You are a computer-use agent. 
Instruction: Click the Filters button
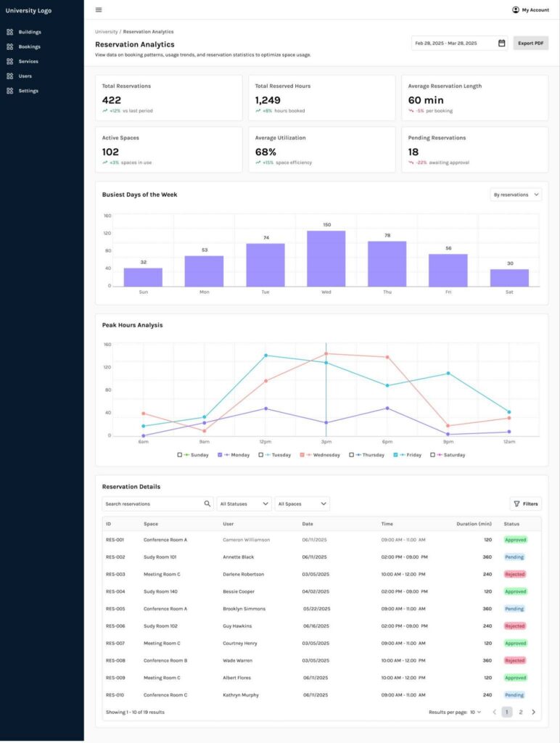[526, 504]
